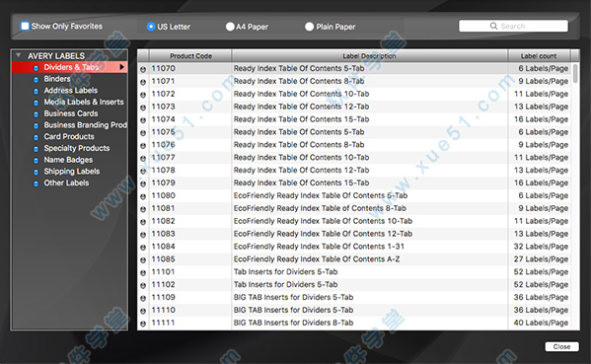Click '40 Labels/Page' count cell
591x364 pixels.
click(x=541, y=323)
